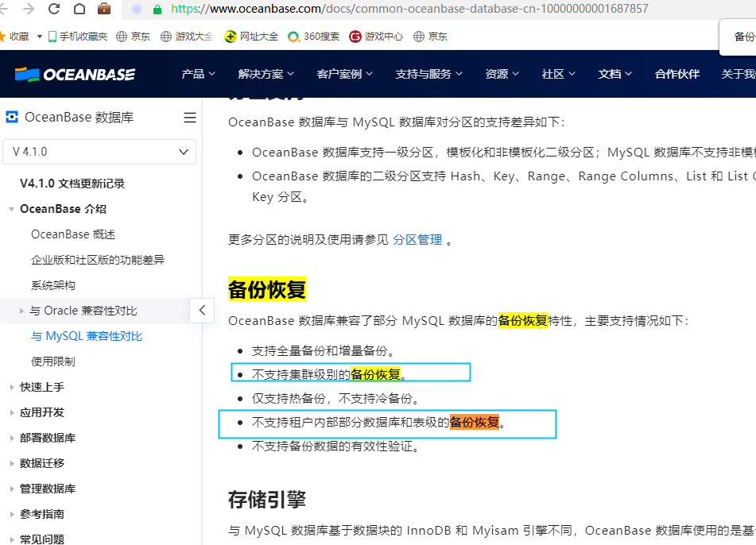Open the last 京东 bookmark after 游戏中心
The height and width of the screenshot is (545, 756).
pos(431,36)
